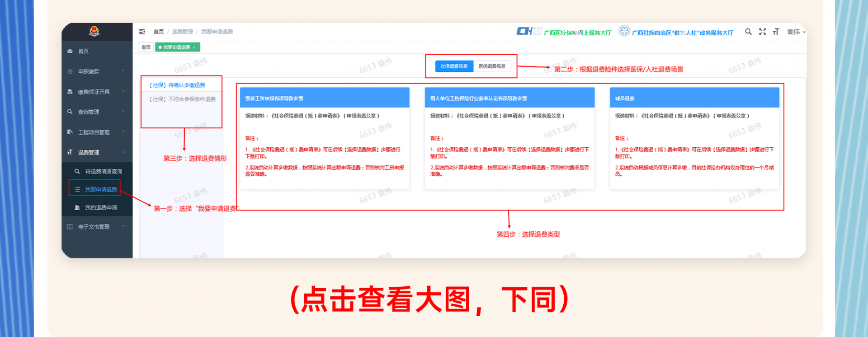Image resolution: width=868 pixels, height=337 pixels.
Task: Click the tax emblem logo in the sidebar
Action: pyautogui.click(x=94, y=31)
